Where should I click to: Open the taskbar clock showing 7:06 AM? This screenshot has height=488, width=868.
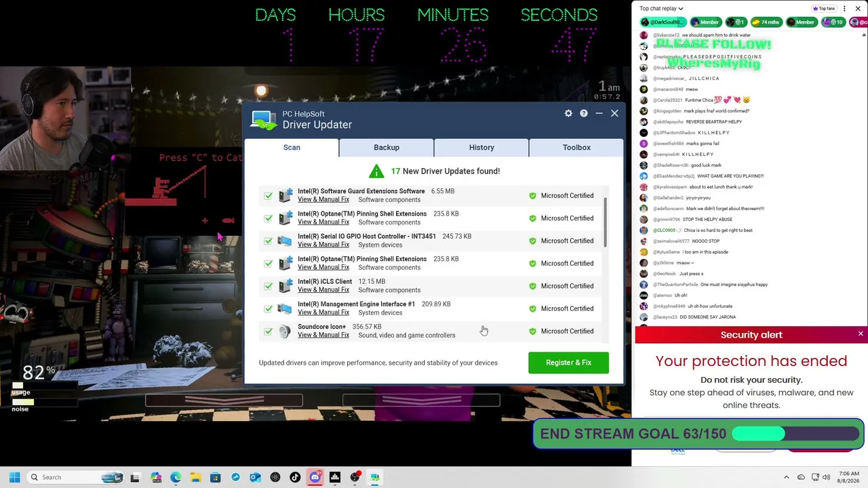click(848, 477)
